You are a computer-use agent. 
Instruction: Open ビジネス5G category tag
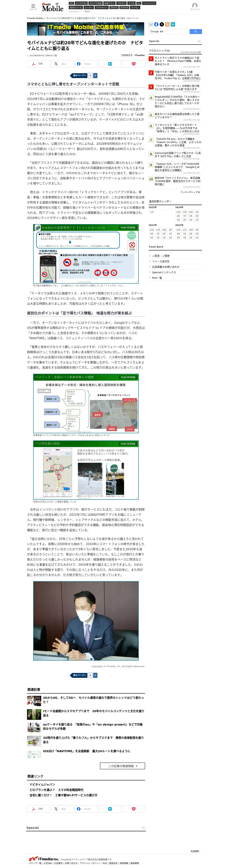pos(81,3)
